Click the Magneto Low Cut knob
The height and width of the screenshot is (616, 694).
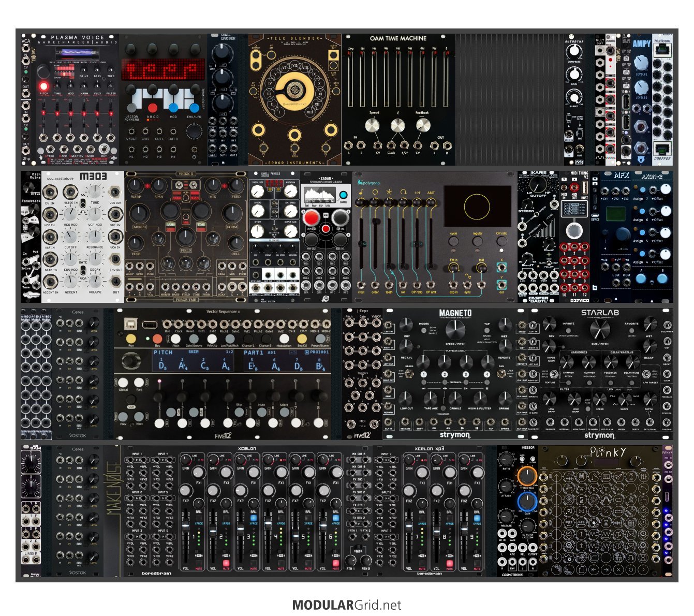click(406, 399)
